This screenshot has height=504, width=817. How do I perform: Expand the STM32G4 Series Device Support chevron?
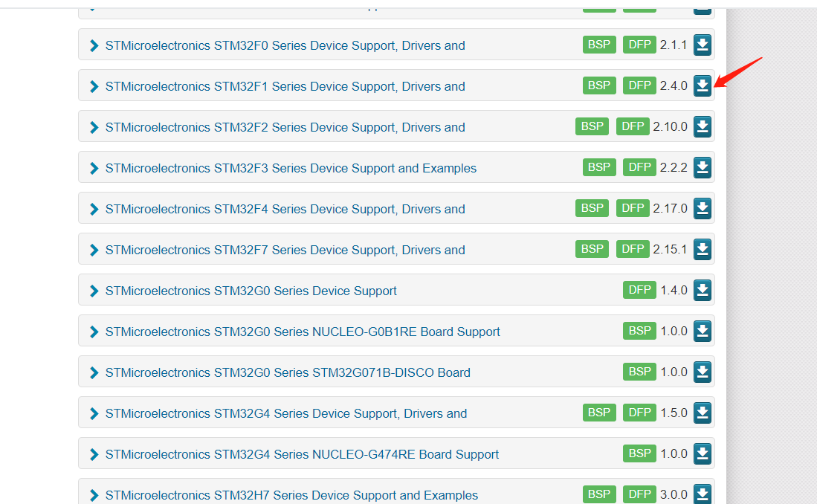[x=94, y=414]
